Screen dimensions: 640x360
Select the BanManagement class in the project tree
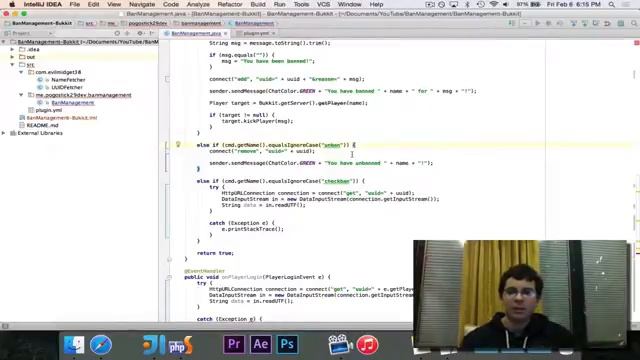coord(73,102)
